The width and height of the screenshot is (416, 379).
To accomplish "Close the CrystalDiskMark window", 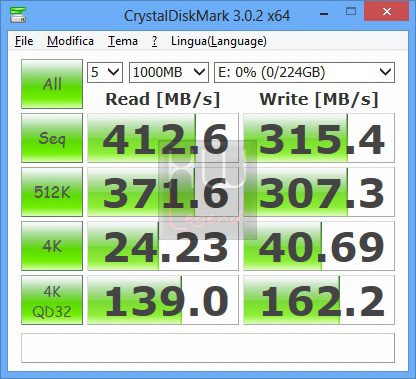I will tap(387, 12).
